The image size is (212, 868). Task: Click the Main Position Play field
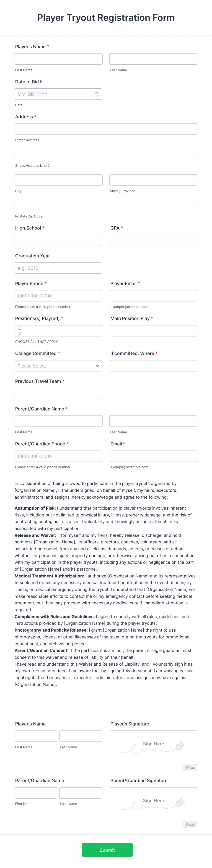pyautogui.click(x=153, y=331)
